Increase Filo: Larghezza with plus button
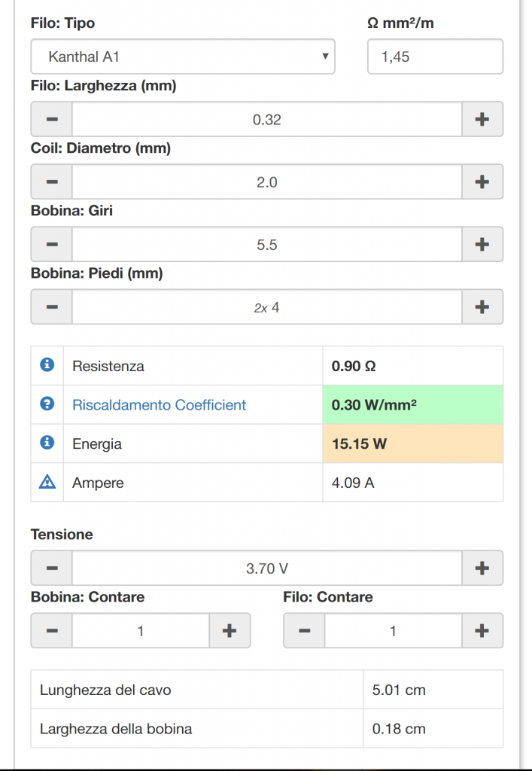 coord(482,119)
